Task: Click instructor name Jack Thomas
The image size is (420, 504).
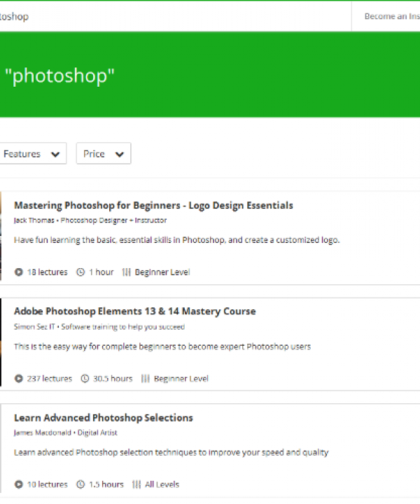Action: (x=34, y=220)
